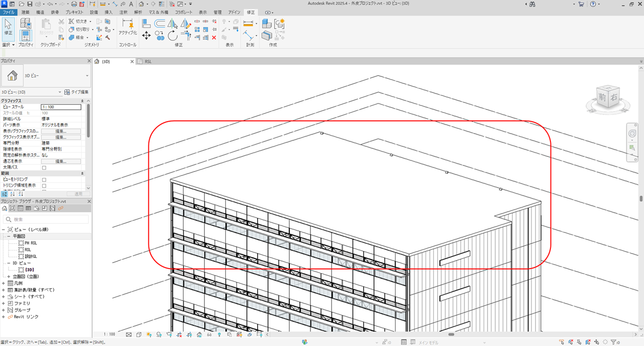Expand the 凡例 tree node
The width and height of the screenshot is (644, 346).
pyautogui.click(x=4, y=283)
